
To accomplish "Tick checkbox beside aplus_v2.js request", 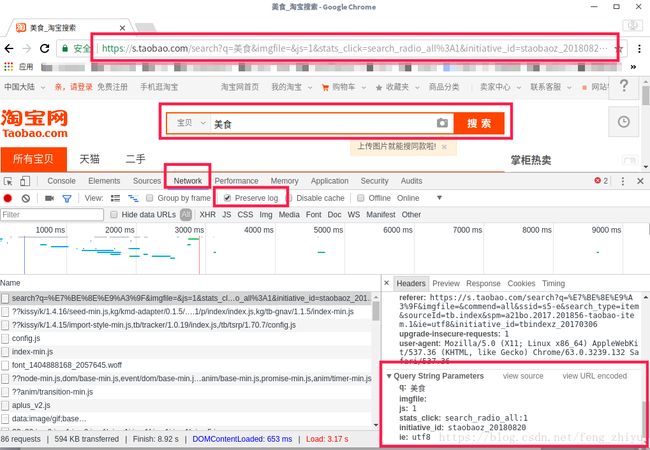I will 5,405.
